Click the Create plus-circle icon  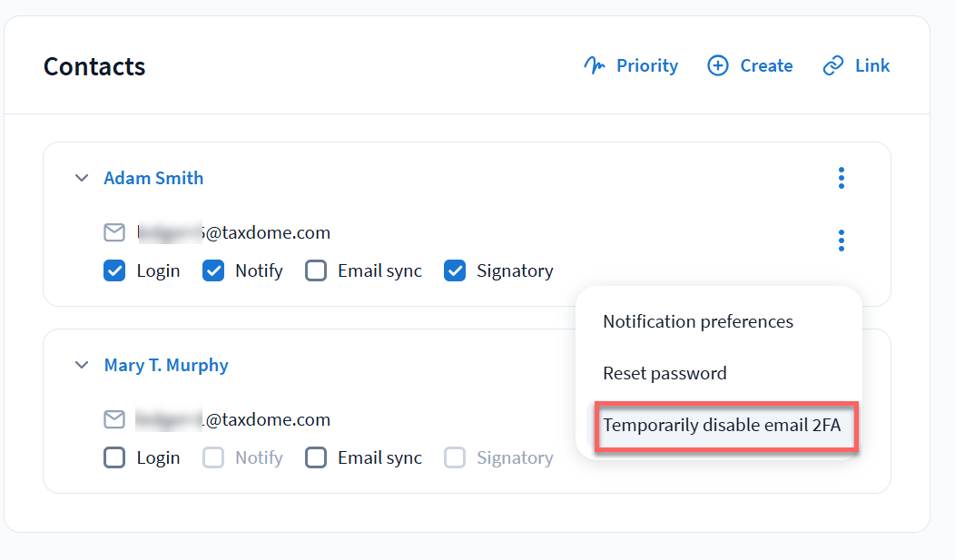(718, 65)
